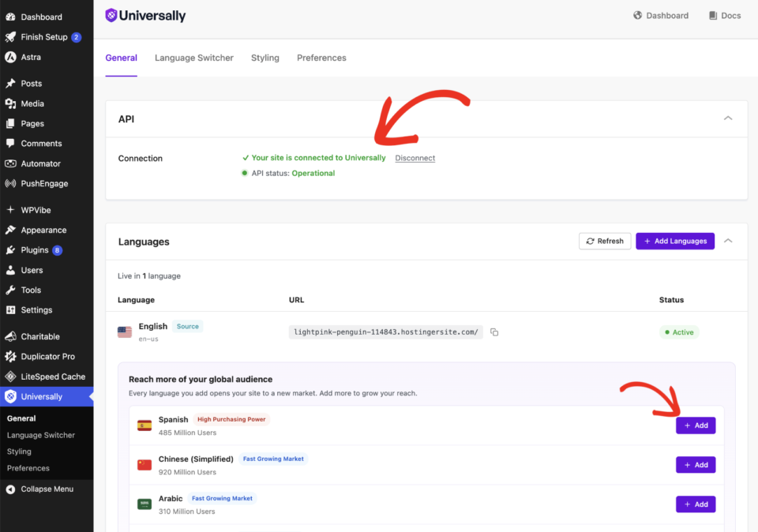Click the Automator robot icon
Screen dimensions: 758x532
tap(10, 164)
